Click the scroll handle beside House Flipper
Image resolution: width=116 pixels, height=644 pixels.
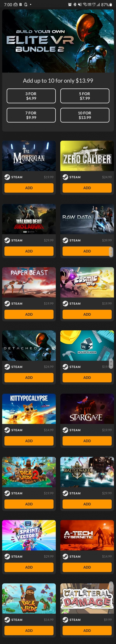point(111,363)
